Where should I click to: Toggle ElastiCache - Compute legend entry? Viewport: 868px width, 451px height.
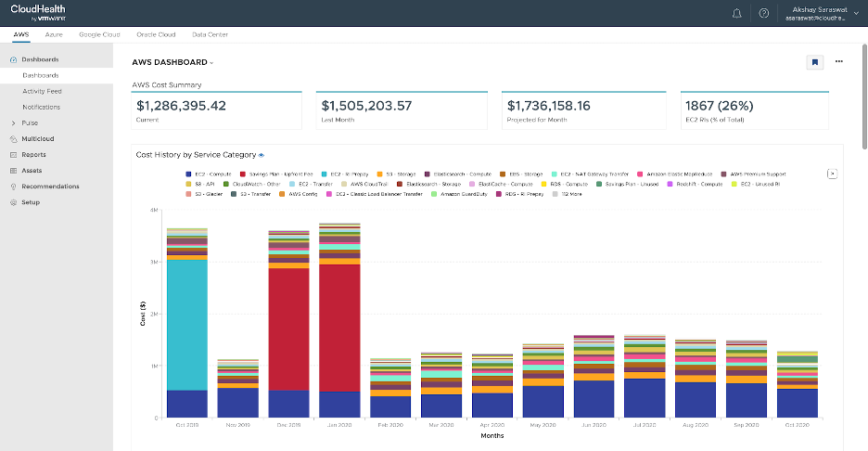click(501, 185)
